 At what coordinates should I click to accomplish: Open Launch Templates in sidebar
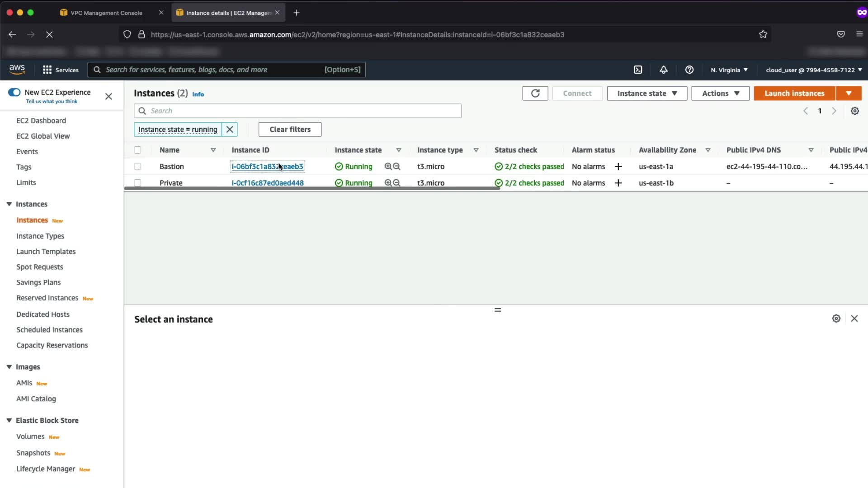(46, 251)
